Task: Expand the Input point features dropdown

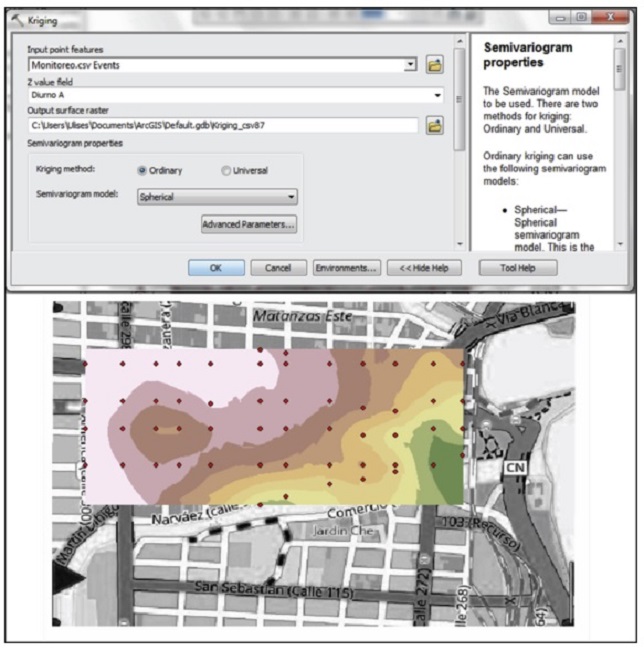Action: pyautogui.click(x=410, y=65)
